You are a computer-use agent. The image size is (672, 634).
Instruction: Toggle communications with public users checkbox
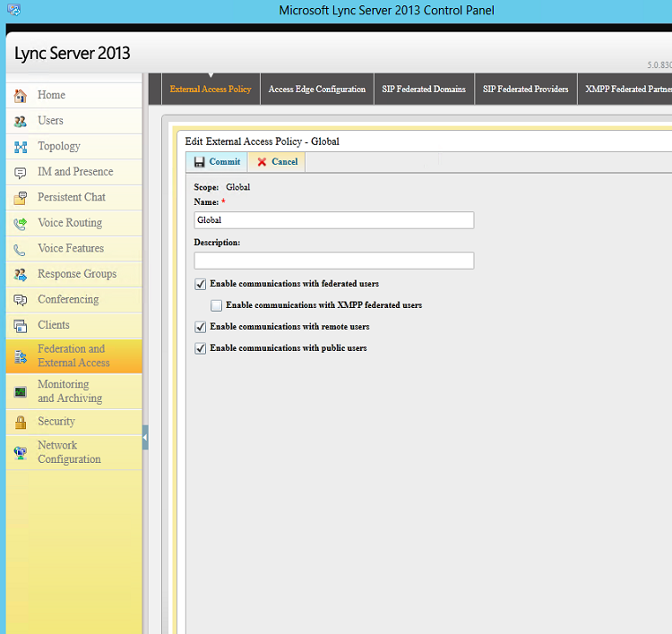coord(201,348)
